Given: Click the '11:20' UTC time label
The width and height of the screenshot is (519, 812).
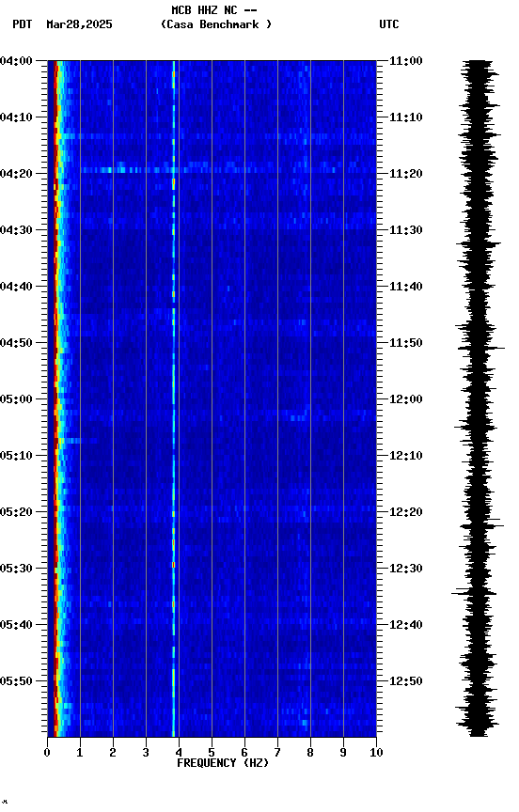Looking at the screenshot, I should click(406, 174).
